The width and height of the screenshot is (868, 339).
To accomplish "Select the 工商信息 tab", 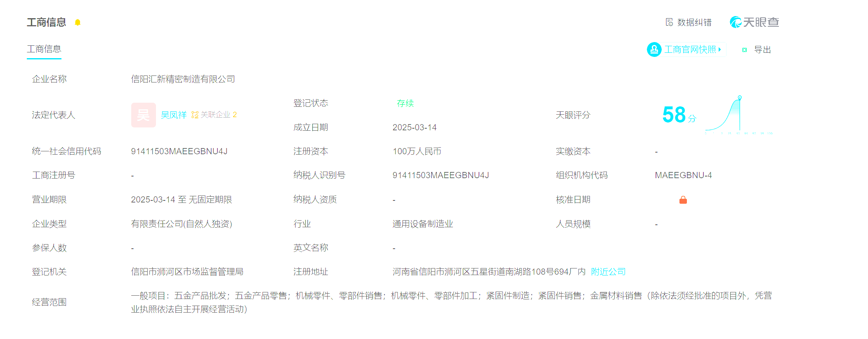I will point(44,49).
